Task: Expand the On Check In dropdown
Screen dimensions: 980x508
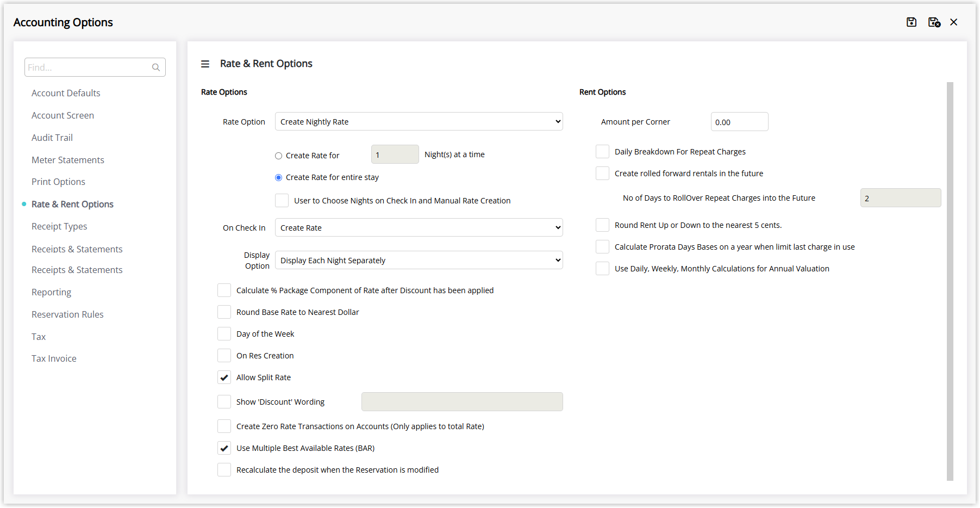Action: [419, 227]
